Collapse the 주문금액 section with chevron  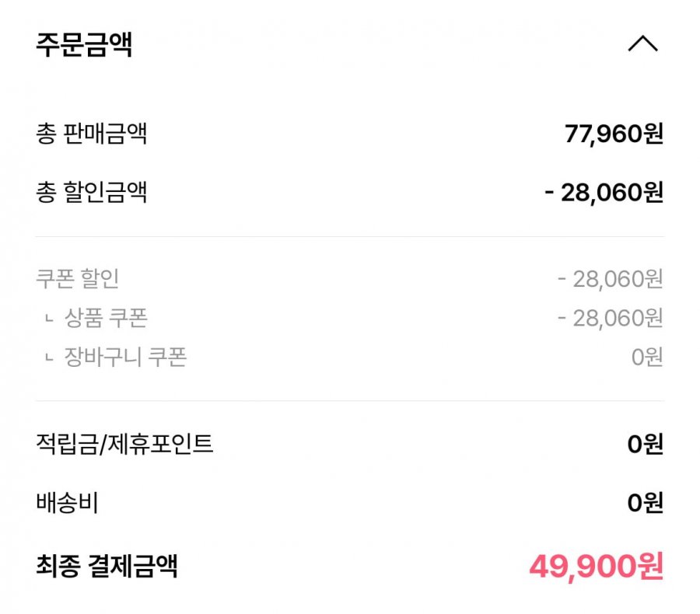coord(643,44)
